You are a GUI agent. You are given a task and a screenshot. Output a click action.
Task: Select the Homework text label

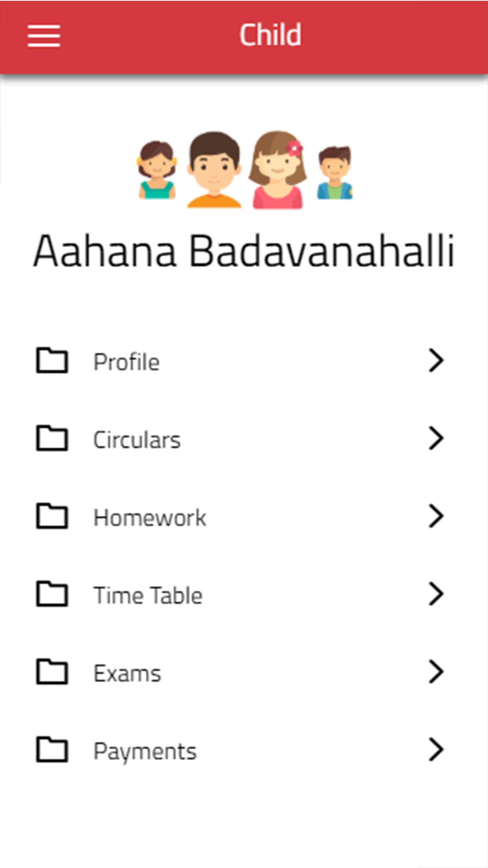coord(150,517)
